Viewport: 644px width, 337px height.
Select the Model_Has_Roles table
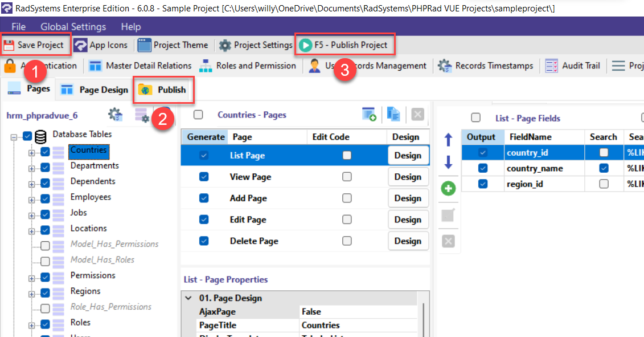point(102,259)
